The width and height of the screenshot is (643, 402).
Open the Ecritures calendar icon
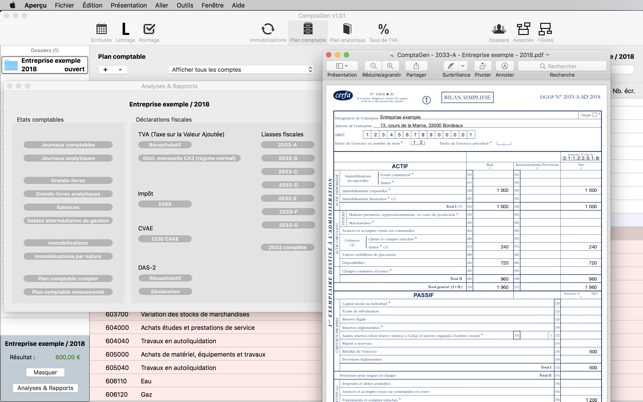tap(101, 29)
